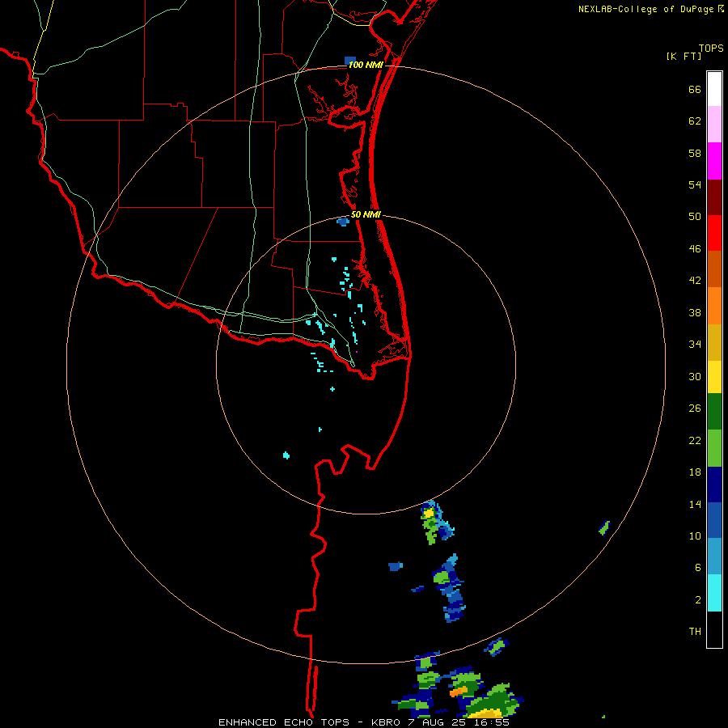
Task: Click the ENHANCED ECHO TOPS caption
Action: 284,722
